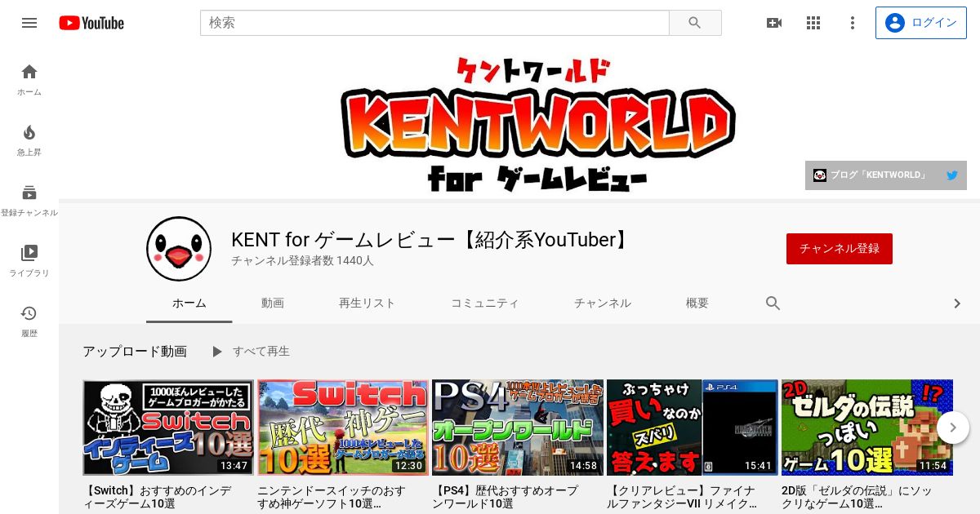Switch to the 動画 tab
Viewport: 980px width, 514px height.
[x=273, y=304]
